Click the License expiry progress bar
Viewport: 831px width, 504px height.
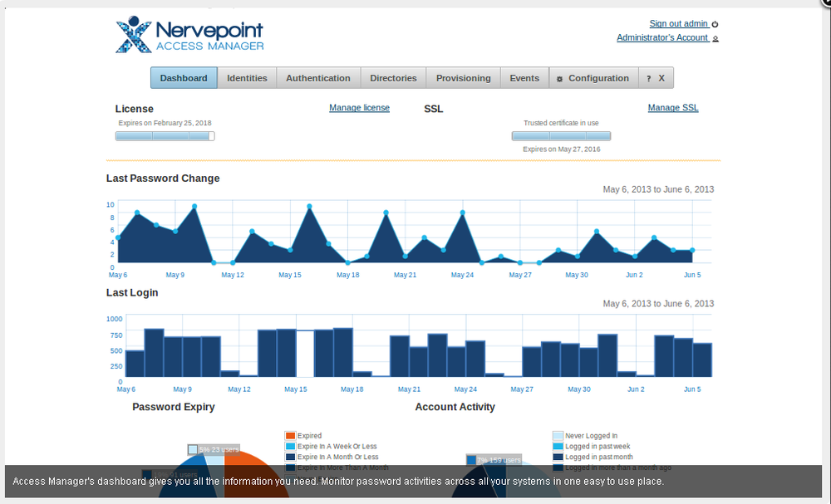click(165, 136)
